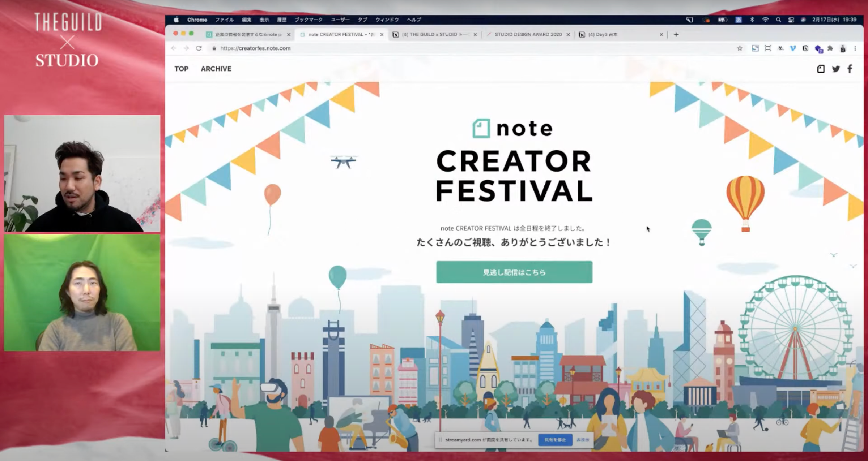868x461 pixels.
Task: Click the browser Back arrow
Action: click(174, 48)
